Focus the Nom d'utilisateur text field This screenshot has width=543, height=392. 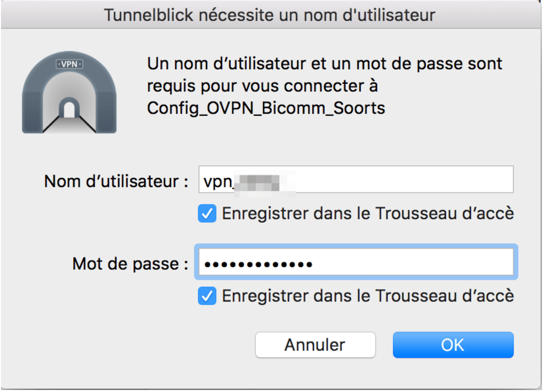click(396, 179)
